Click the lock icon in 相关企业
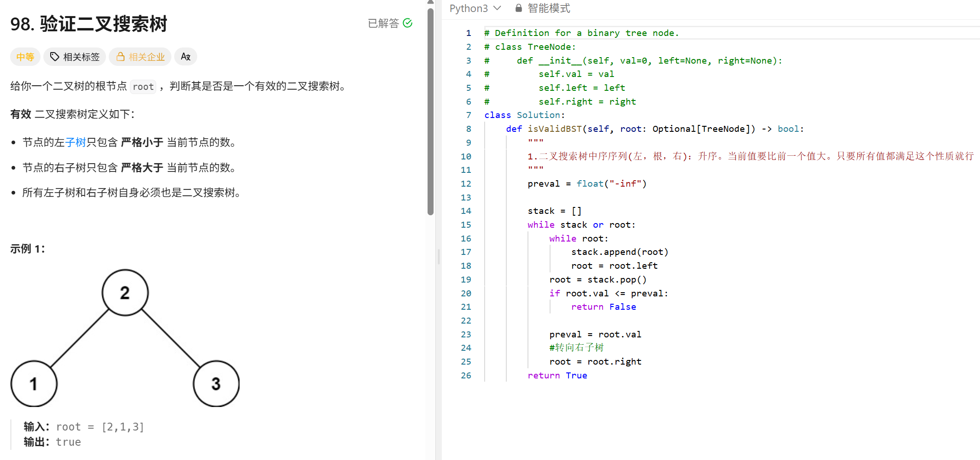This screenshot has height=460, width=980. click(120, 56)
